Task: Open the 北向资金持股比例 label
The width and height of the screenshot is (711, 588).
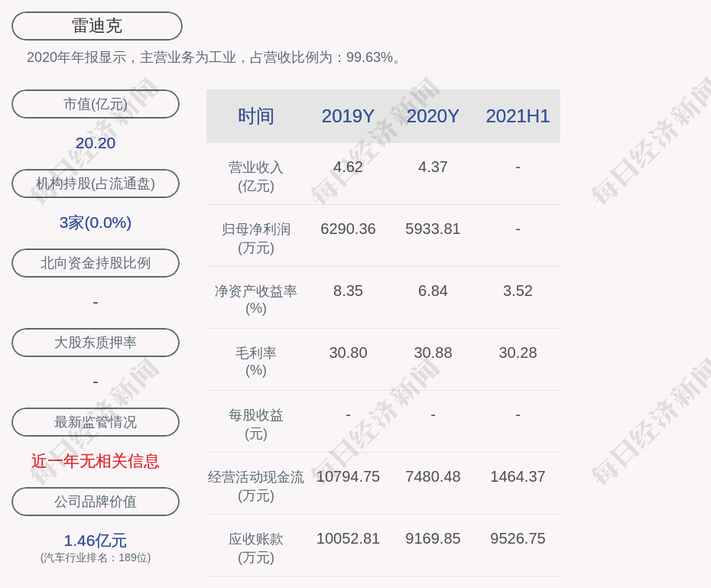Action: (x=96, y=263)
